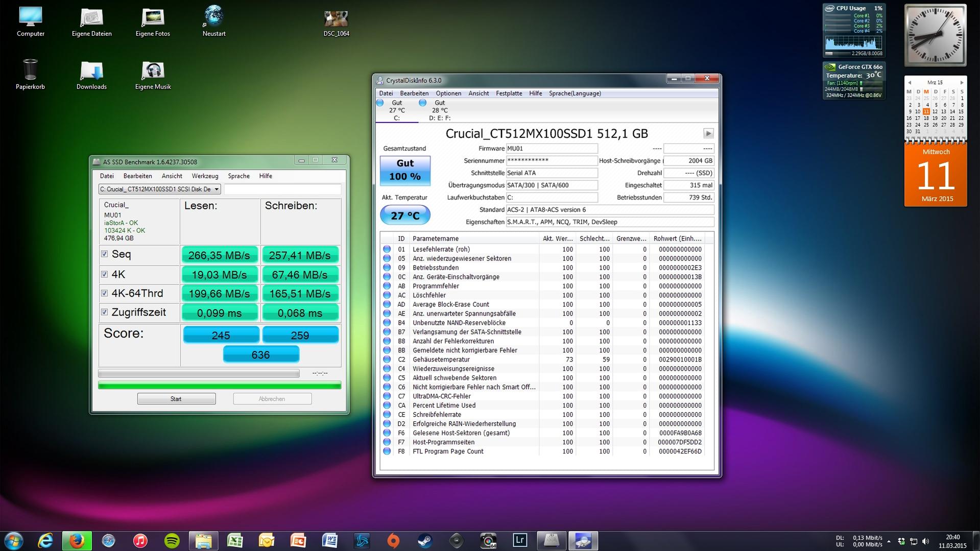Select the D: E: F: disk tab
Viewport: 980px width, 551px height.
[x=439, y=110]
